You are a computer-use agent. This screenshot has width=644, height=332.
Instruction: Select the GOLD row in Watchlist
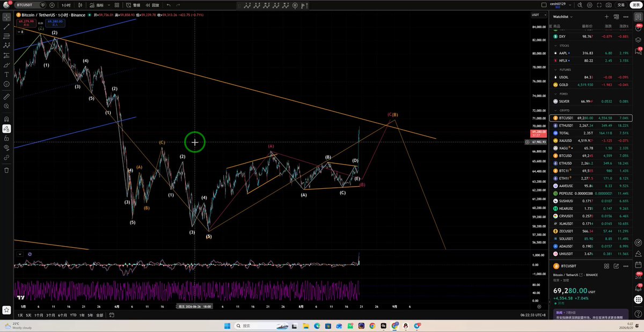click(591, 85)
